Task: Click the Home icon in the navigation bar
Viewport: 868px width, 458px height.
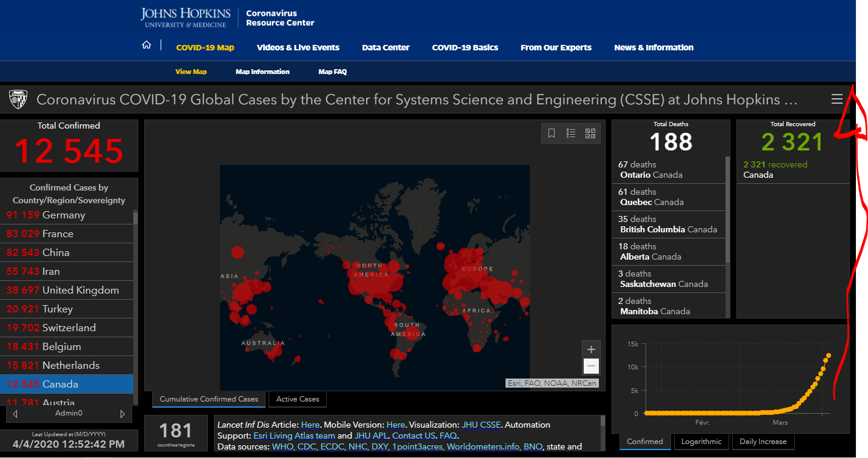Action: [x=146, y=44]
